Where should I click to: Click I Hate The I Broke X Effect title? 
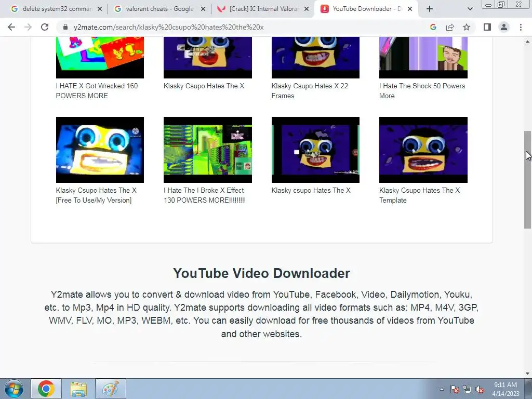click(x=205, y=195)
